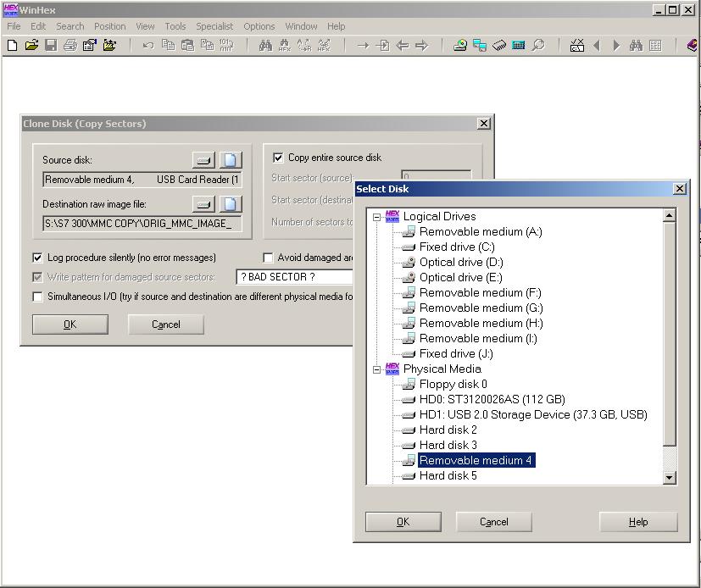Open the File menu
The image size is (701, 588).
(14, 26)
